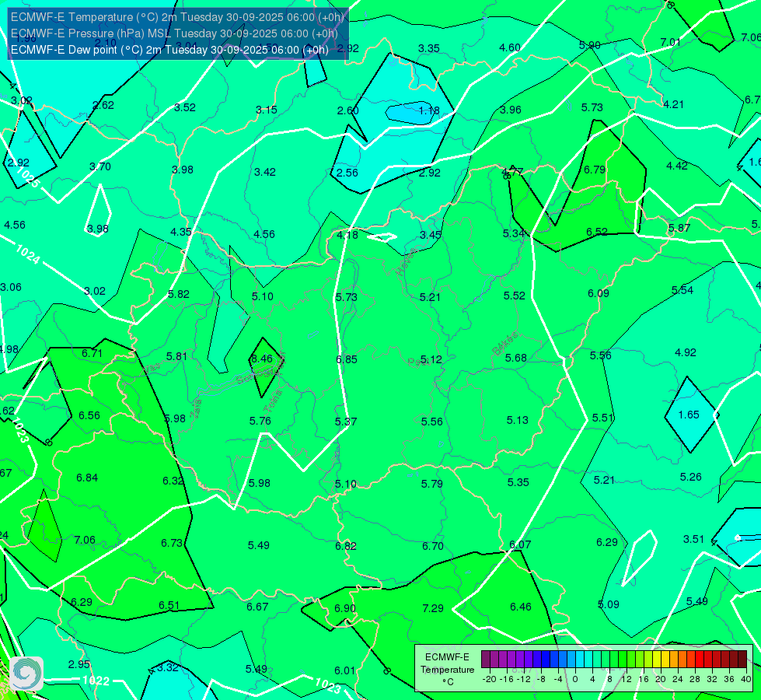Image resolution: width=761 pixels, height=700 pixels.
Task: Click the 5.12 value near Pest
Action: click(x=431, y=359)
